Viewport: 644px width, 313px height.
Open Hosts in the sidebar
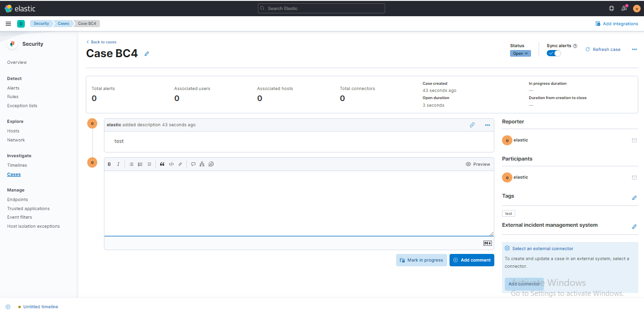pos(13,131)
